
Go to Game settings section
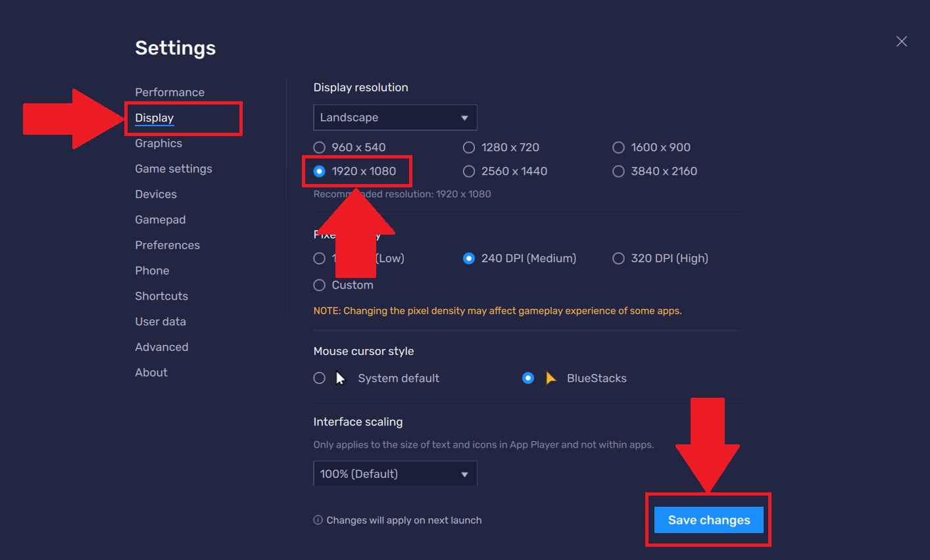coord(174,169)
